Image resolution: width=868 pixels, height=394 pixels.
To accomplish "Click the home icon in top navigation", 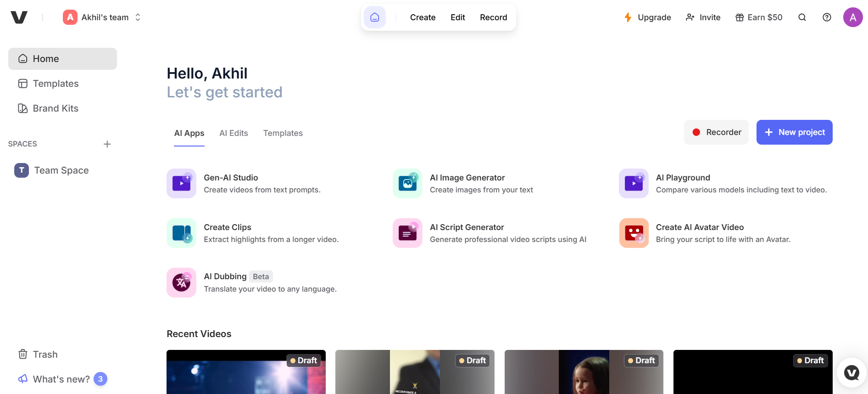I will 374,17.
